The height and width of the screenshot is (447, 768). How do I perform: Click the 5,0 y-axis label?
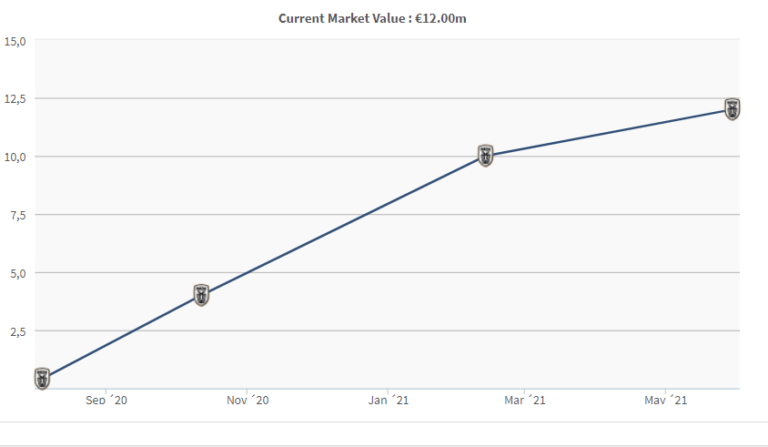[17, 273]
